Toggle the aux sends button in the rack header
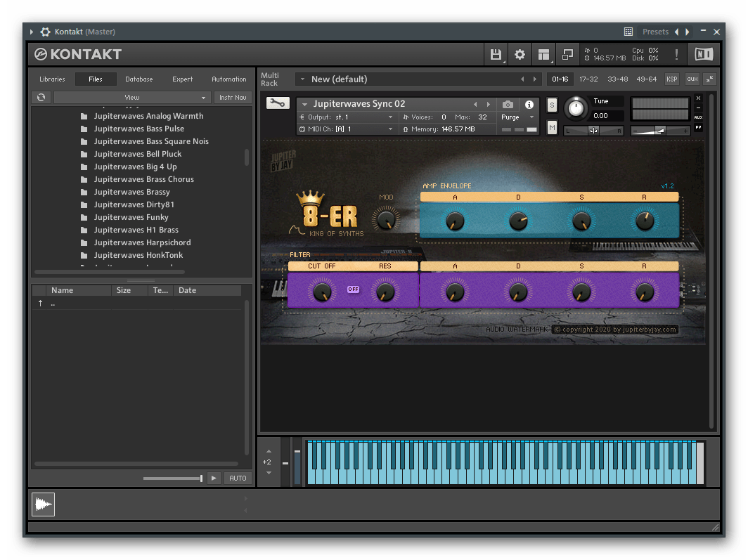 coord(692,79)
